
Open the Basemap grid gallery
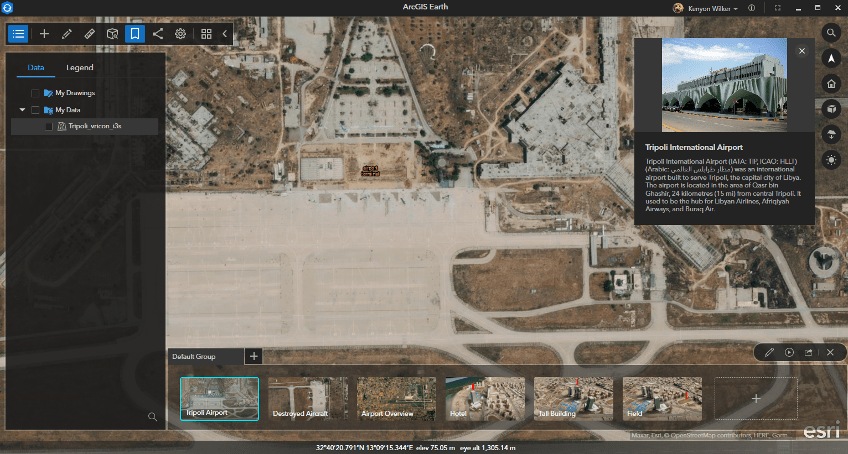point(206,34)
